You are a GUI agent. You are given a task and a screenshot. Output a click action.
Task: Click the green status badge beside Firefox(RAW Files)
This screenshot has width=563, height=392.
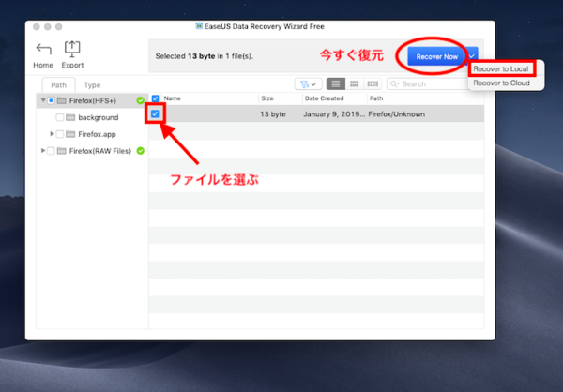point(141,151)
